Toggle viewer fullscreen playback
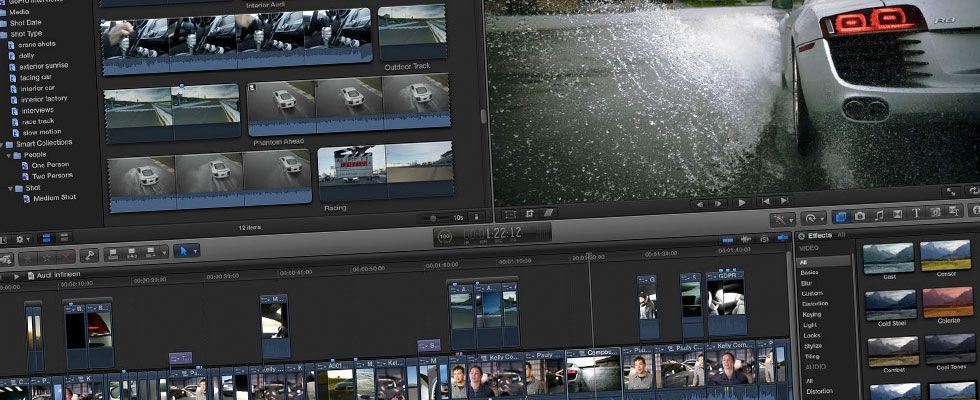 [x=951, y=192]
